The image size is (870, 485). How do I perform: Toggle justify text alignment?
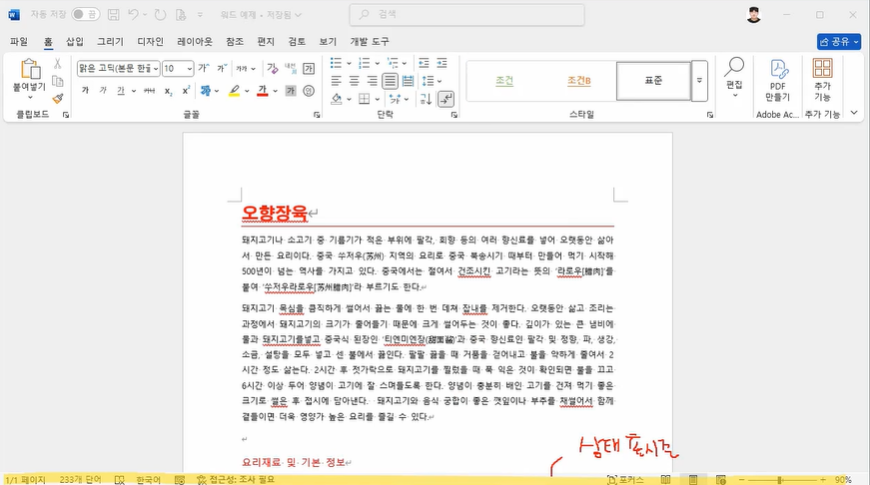(x=390, y=81)
